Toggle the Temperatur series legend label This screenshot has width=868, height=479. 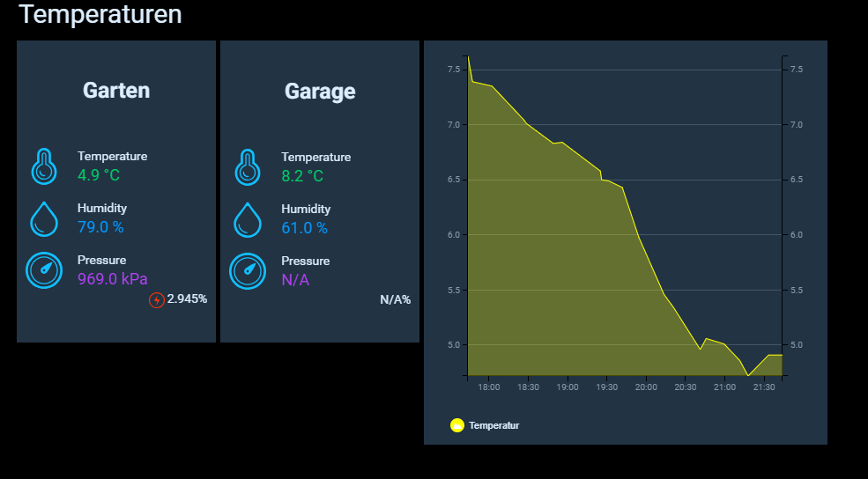[x=493, y=426]
